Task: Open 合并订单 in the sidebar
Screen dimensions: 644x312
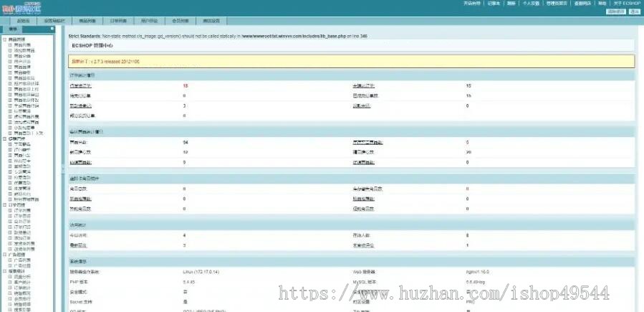Action: [22, 222]
